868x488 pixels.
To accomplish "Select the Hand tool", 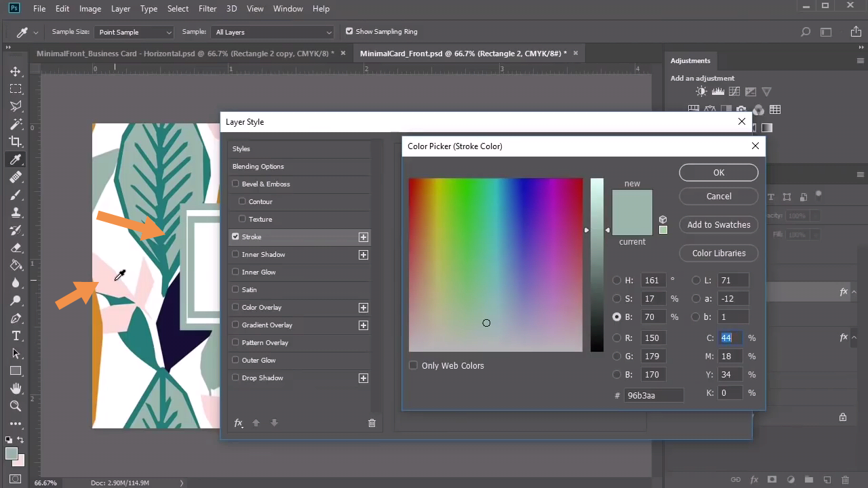I will pos(15,388).
